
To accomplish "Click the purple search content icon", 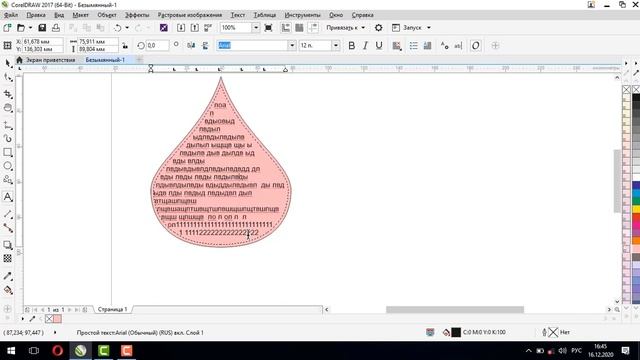I will click(164, 28).
